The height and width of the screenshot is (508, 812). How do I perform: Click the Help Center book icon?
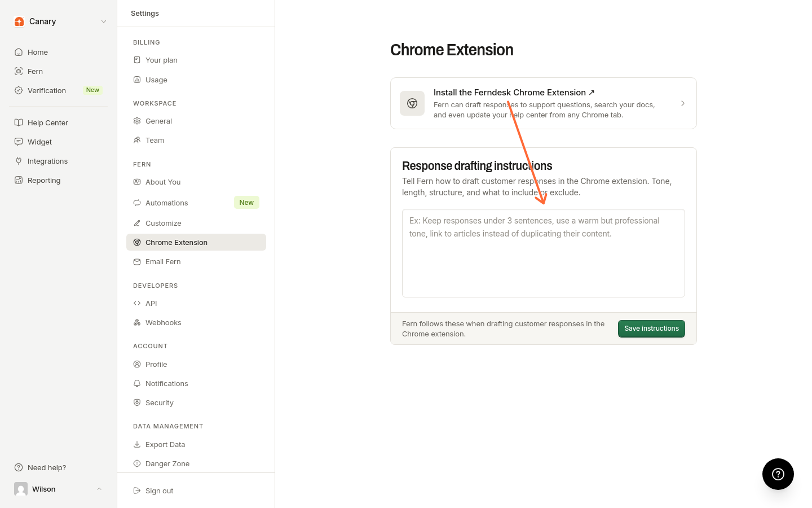tap(19, 122)
